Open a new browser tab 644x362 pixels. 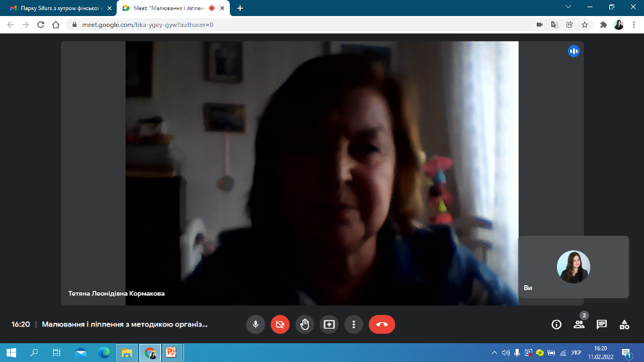240,8
